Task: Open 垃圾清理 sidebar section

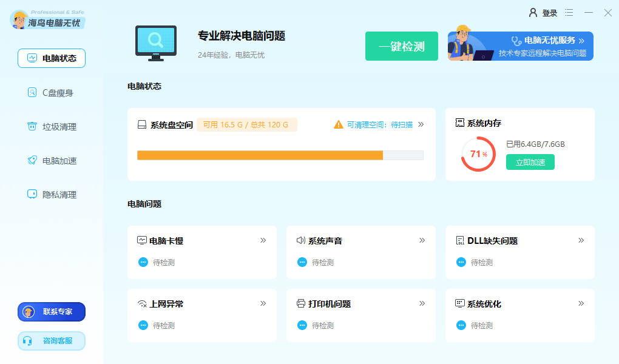Action: pos(52,127)
